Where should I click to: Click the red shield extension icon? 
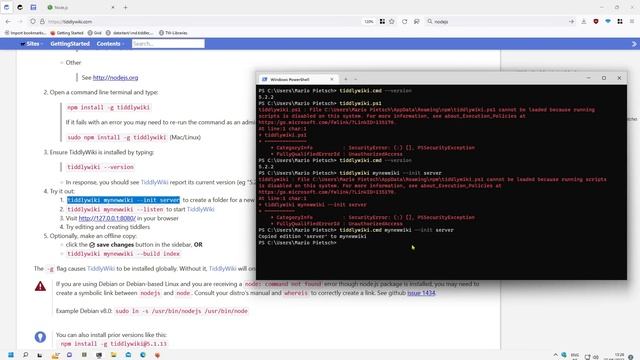596,22
